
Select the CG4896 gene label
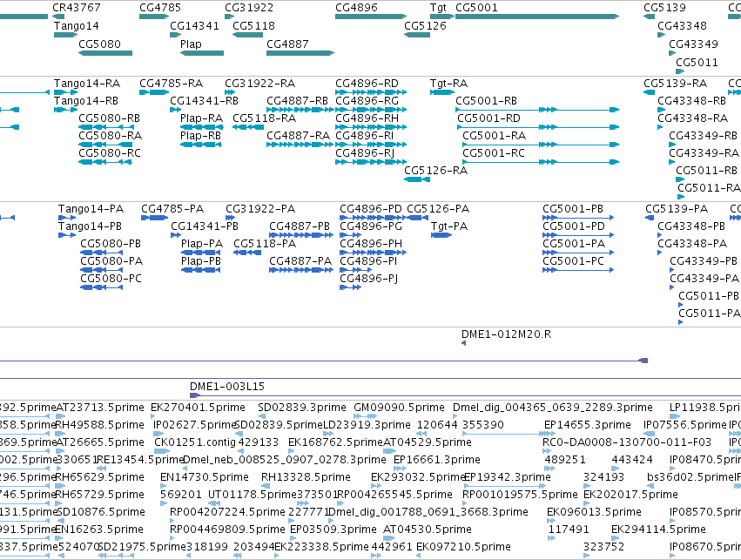[x=356, y=8]
